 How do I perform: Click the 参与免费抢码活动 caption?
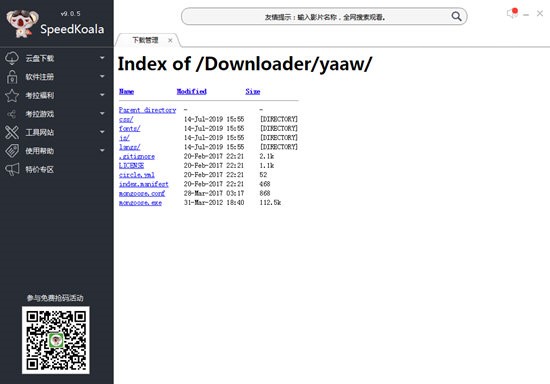pos(55,298)
